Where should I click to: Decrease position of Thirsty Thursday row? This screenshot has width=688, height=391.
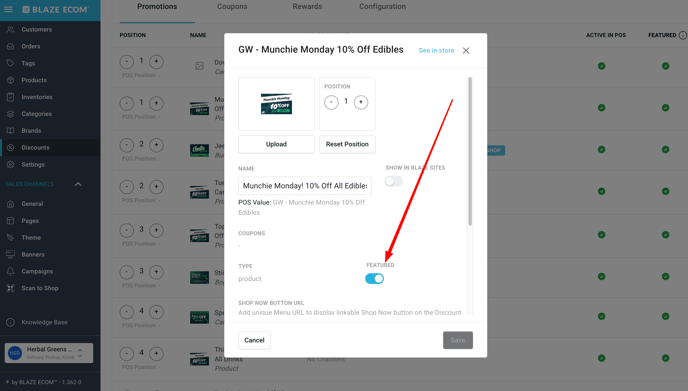coord(127,354)
